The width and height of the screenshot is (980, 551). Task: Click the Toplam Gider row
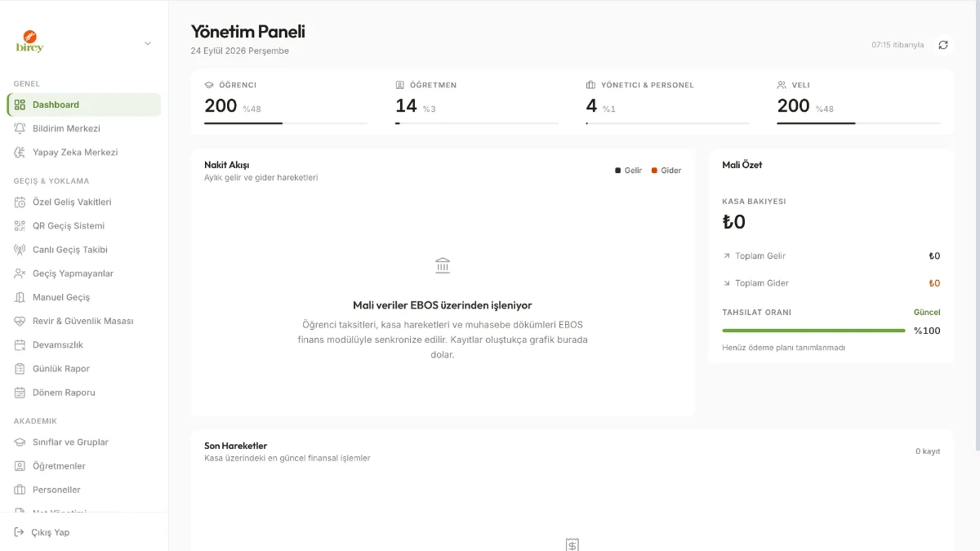(x=831, y=283)
